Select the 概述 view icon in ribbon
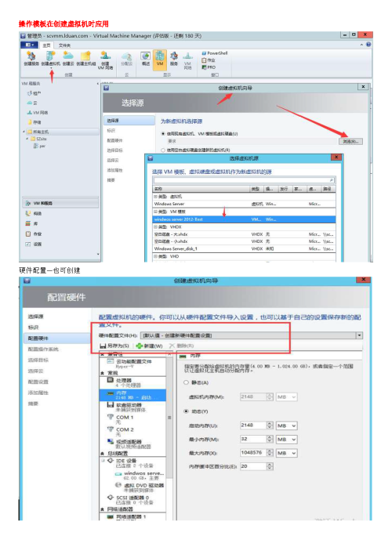This screenshot has height=554, width=392. click(x=145, y=59)
